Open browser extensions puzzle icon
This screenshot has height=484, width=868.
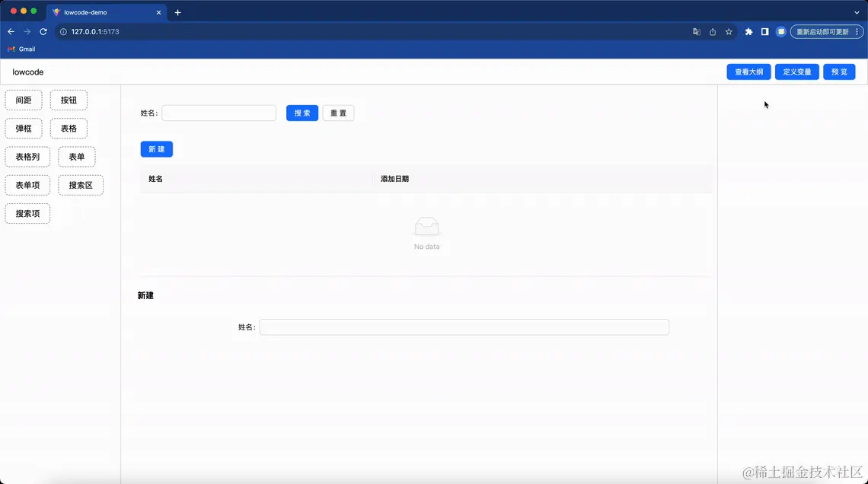748,31
